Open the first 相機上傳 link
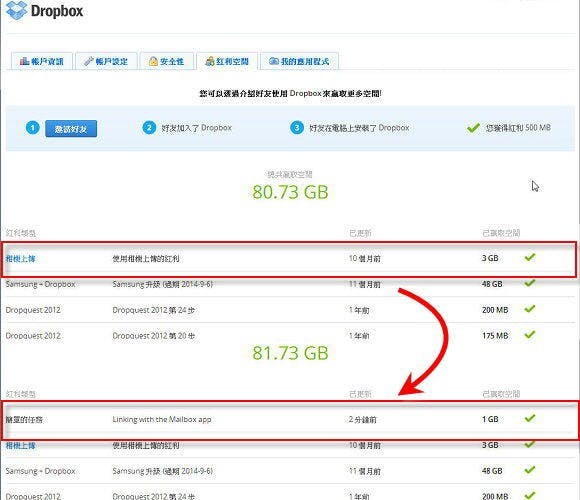Image resolution: width=580 pixels, height=500 pixels. tap(21, 259)
